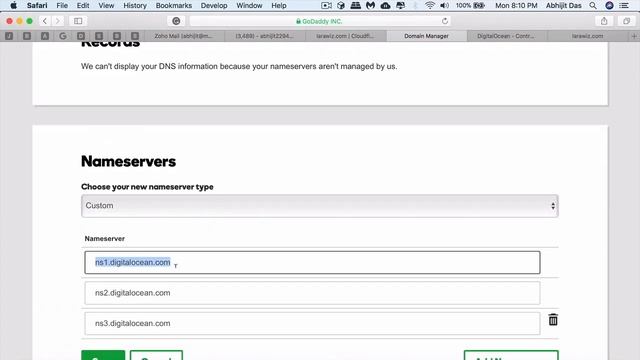
Task: Click the clock showing Mon 8:10 PM
Action: (x=516, y=6)
